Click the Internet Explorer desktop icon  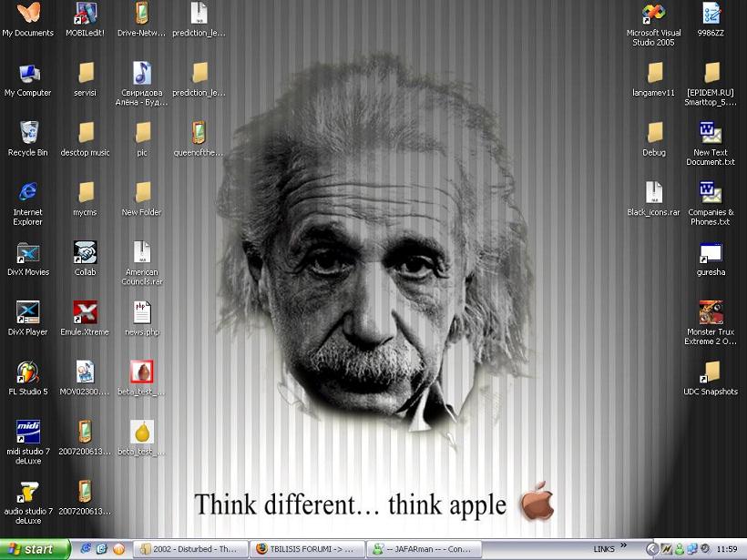click(x=28, y=193)
